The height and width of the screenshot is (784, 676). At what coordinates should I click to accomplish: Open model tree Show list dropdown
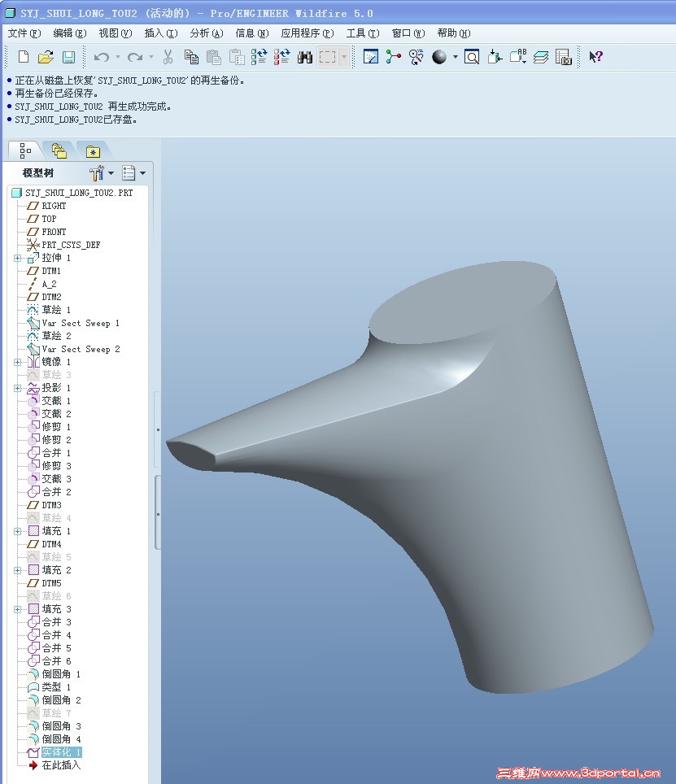(133, 173)
